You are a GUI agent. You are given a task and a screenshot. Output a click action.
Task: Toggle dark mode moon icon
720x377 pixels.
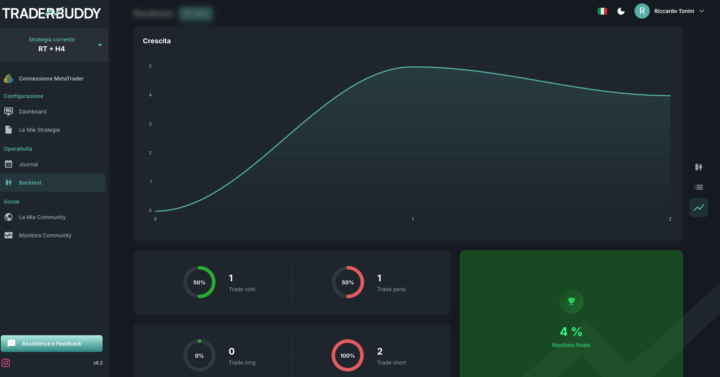(621, 11)
